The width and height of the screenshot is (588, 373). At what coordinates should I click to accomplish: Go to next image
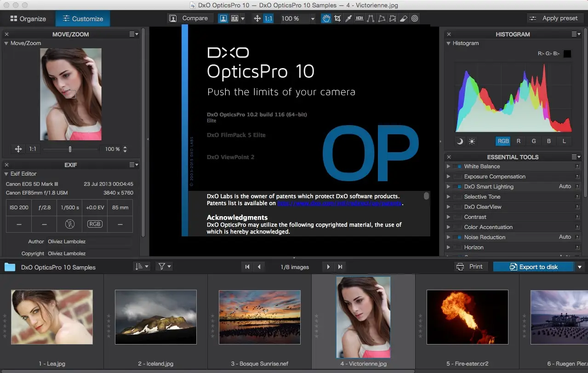(328, 267)
